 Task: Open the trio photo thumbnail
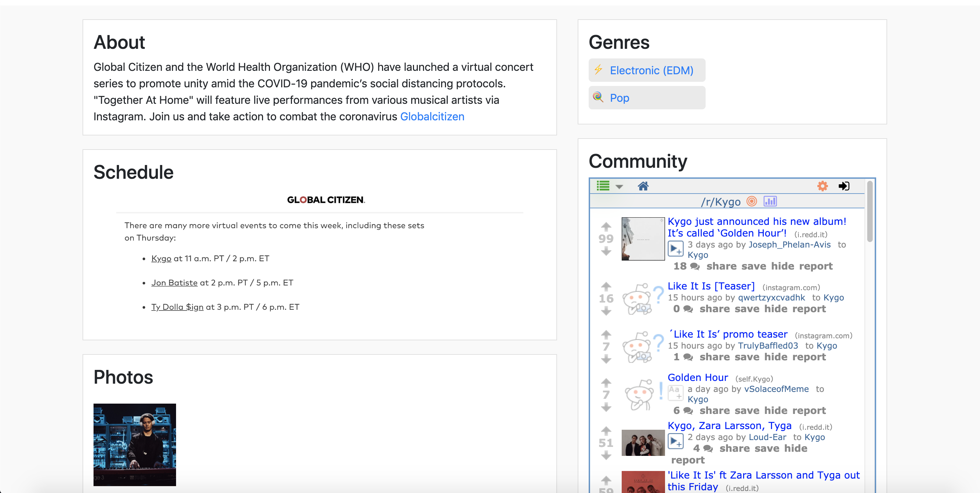pyautogui.click(x=643, y=443)
